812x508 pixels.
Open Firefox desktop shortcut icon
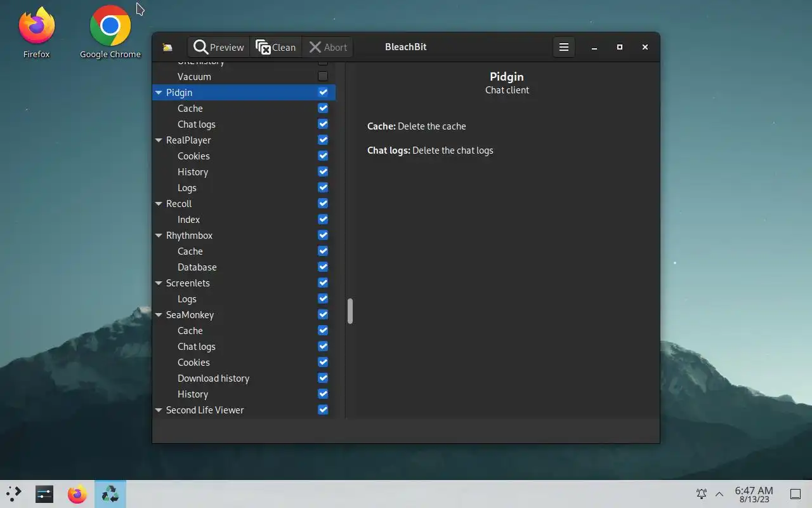tap(37, 32)
